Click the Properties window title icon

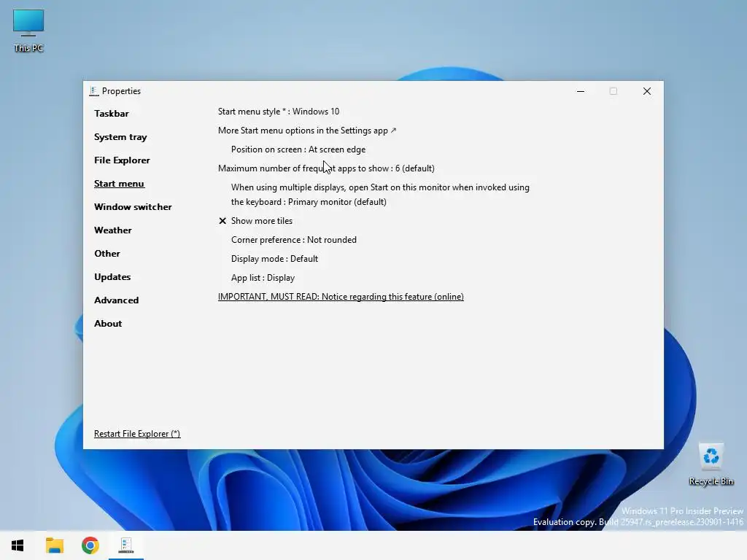point(94,91)
